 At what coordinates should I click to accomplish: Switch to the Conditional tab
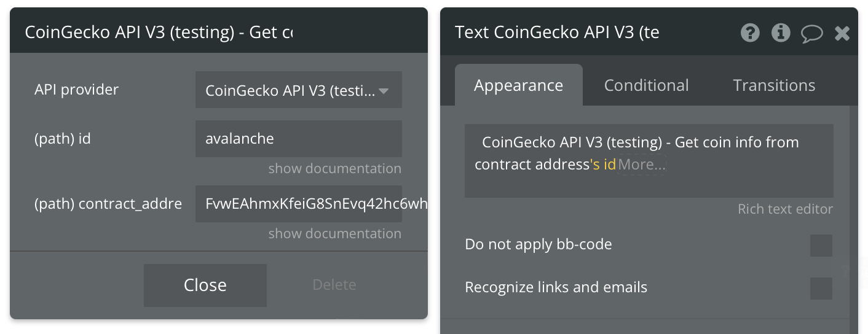pyautogui.click(x=647, y=85)
